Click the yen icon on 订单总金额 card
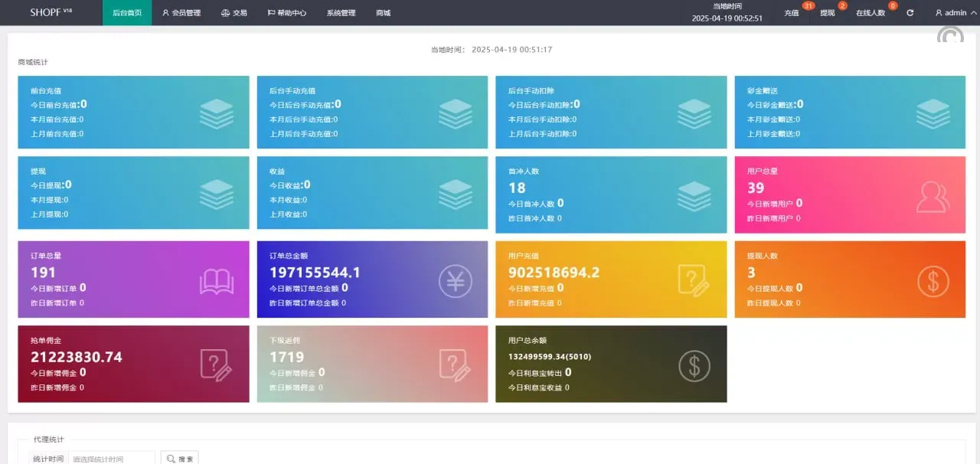 (455, 281)
